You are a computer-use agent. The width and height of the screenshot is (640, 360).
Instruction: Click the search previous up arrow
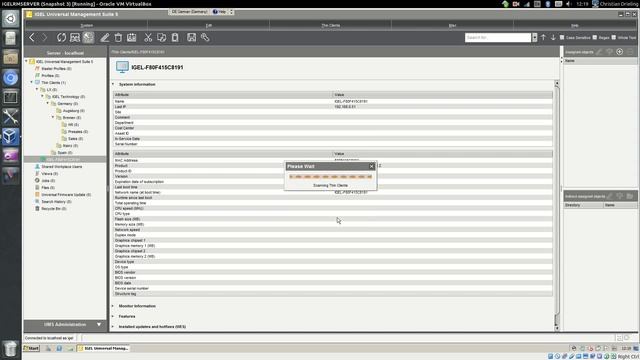[543, 38]
